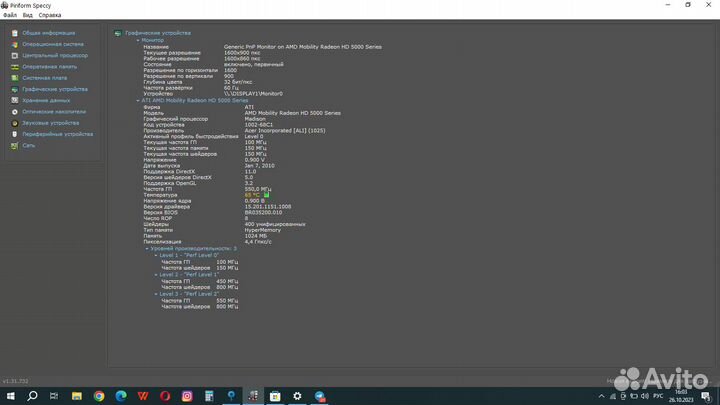Screen dimensions: 720x405
Task: Select driver version 15.201.1151.1008
Action: click(x=268, y=207)
